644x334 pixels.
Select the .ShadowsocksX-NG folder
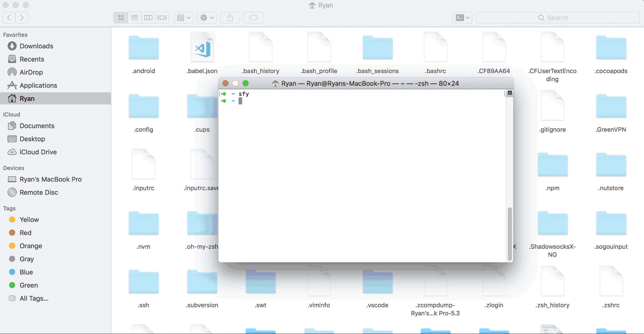(552, 223)
